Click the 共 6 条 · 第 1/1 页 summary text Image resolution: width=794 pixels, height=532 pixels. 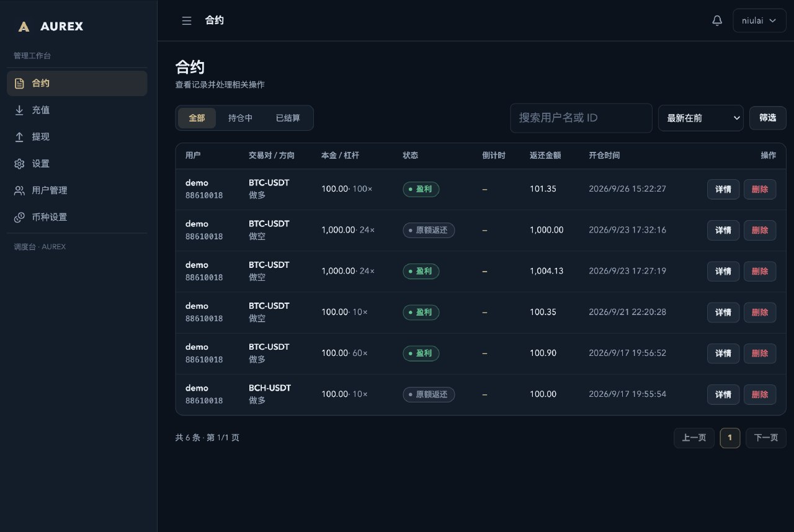207,438
